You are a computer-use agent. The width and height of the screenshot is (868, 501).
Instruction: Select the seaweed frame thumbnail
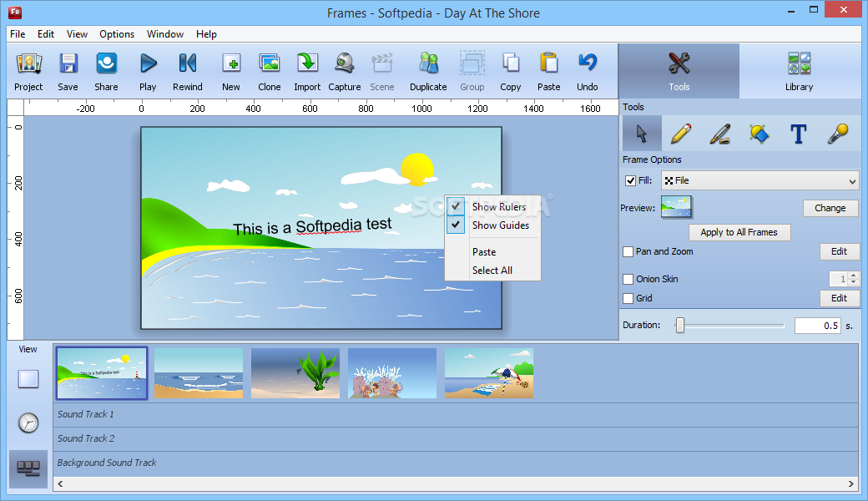pos(295,373)
